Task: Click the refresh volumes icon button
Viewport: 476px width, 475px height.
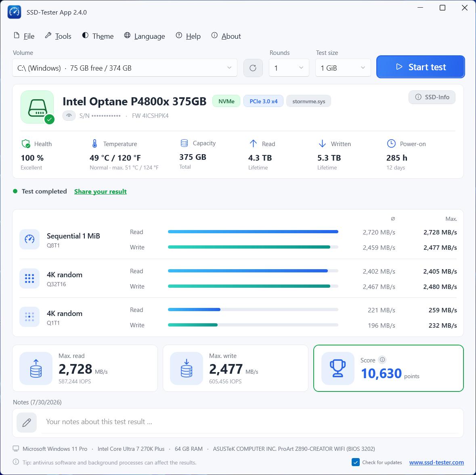Action: point(253,68)
